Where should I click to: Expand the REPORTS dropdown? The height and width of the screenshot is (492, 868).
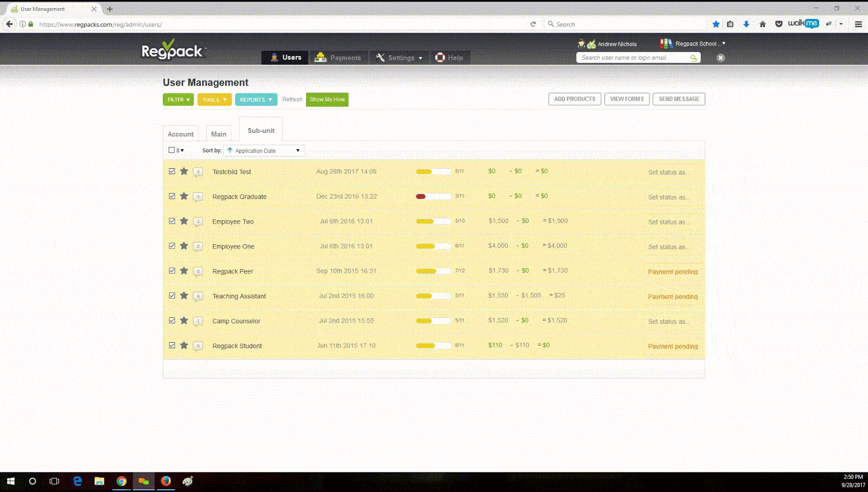(256, 100)
